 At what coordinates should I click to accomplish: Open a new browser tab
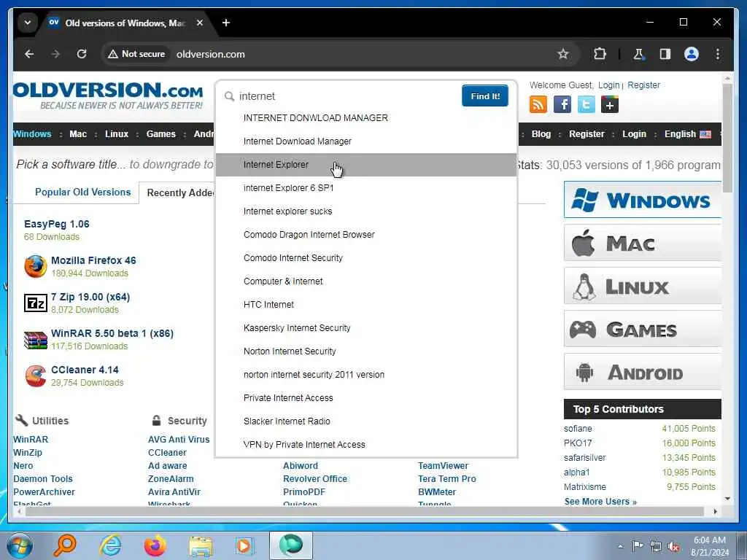(x=226, y=23)
